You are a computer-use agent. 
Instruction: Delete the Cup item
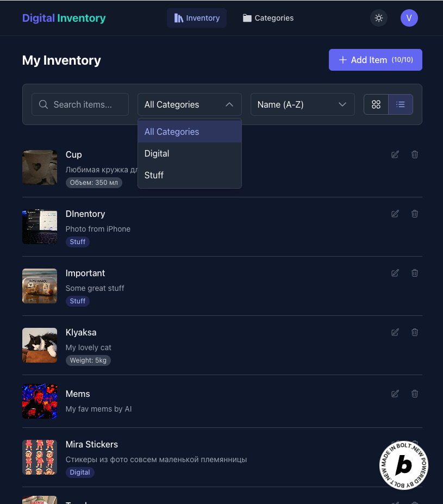(x=415, y=154)
